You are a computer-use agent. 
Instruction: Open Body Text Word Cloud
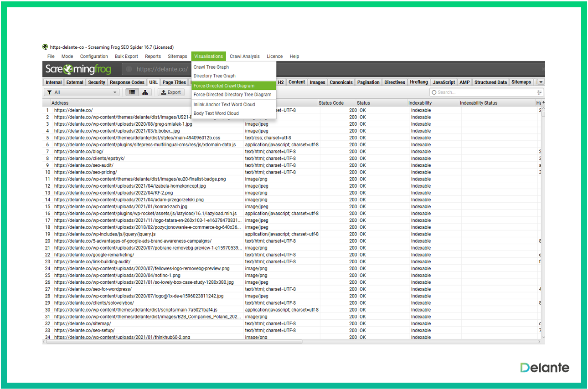coord(216,113)
